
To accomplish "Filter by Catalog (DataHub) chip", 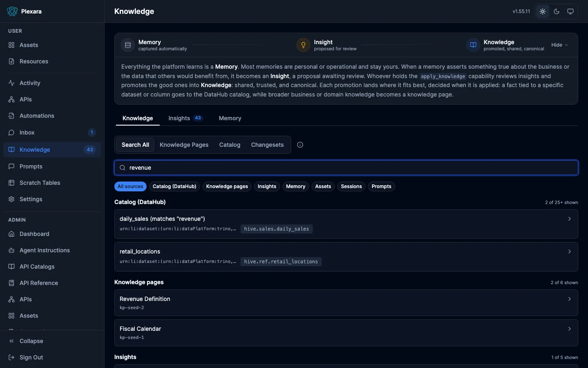I will [174, 186].
